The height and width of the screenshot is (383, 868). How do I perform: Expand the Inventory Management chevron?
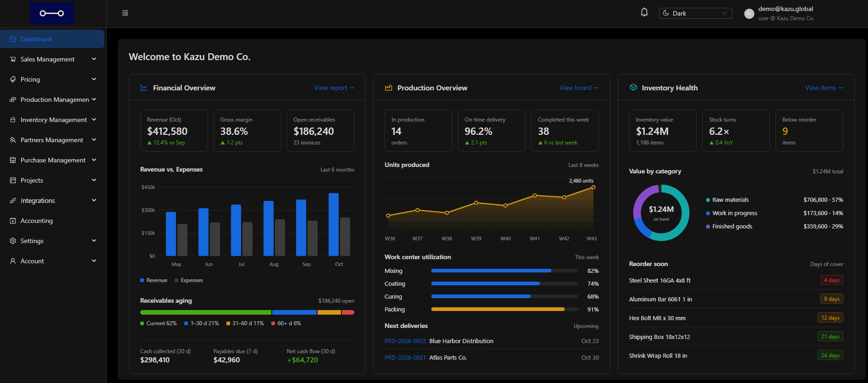(94, 119)
